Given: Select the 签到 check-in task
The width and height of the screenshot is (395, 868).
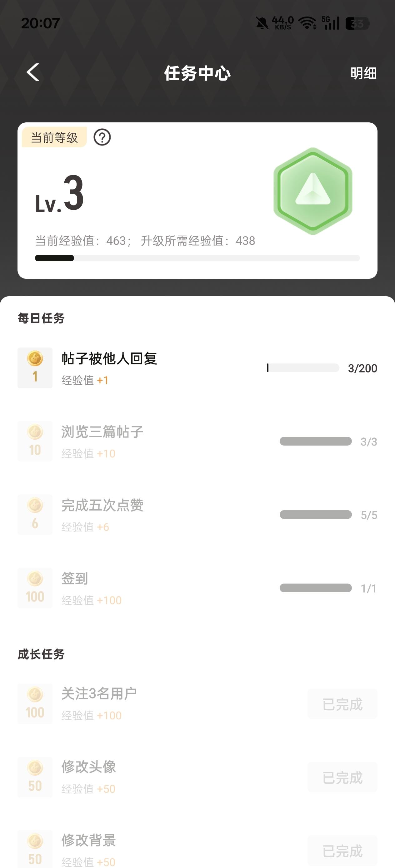Looking at the screenshot, I should click(x=75, y=579).
